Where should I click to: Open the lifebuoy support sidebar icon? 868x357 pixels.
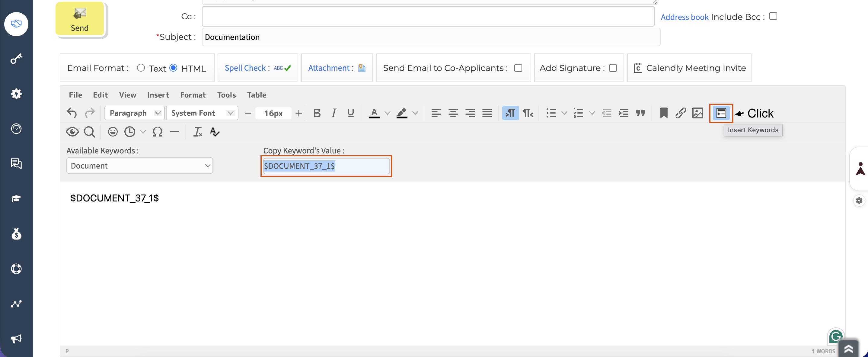(x=16, y=269)
